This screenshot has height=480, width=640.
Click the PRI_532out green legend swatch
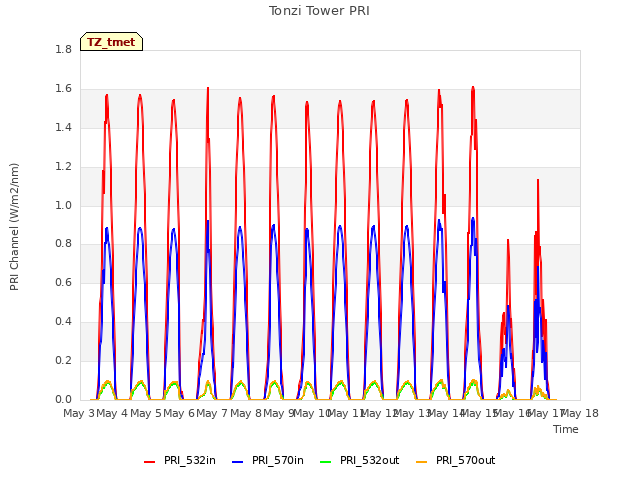pyautogui.click(x=325, y=462)
